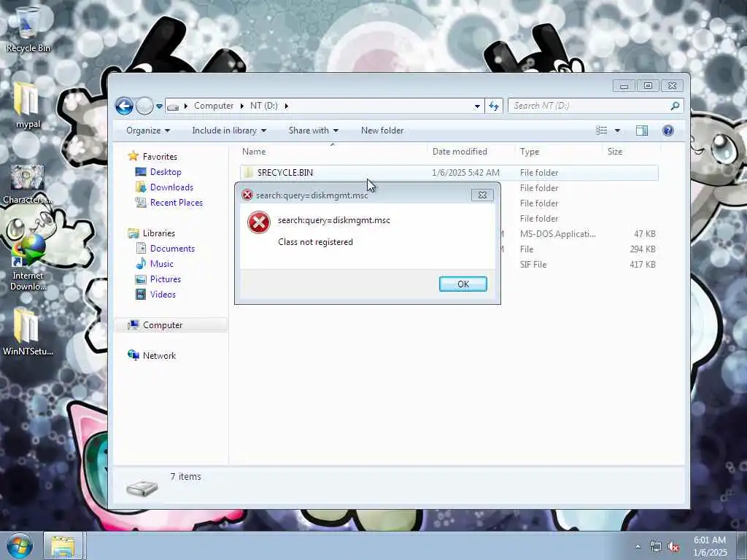Minimize the NT (D:) Explorer window
Screen dimensions: 747x560
[624, 86]
